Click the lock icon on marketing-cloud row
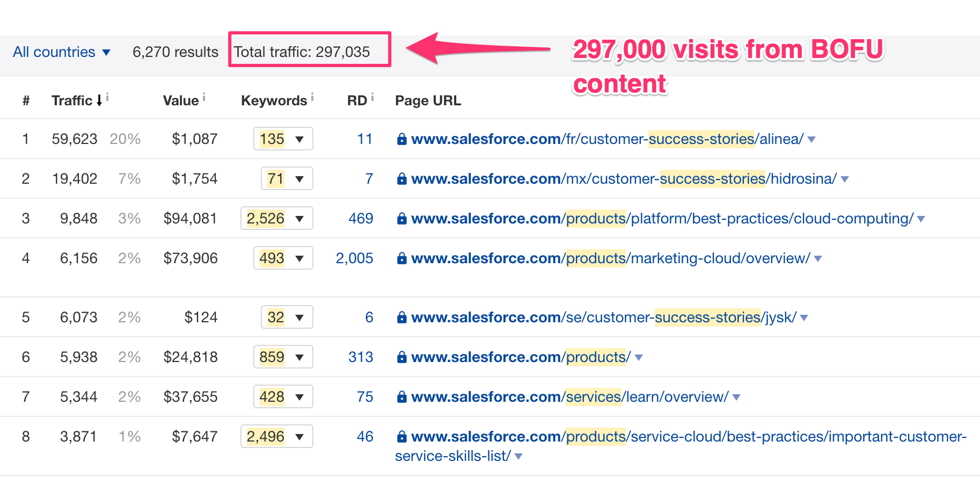 tap(401, 258)
